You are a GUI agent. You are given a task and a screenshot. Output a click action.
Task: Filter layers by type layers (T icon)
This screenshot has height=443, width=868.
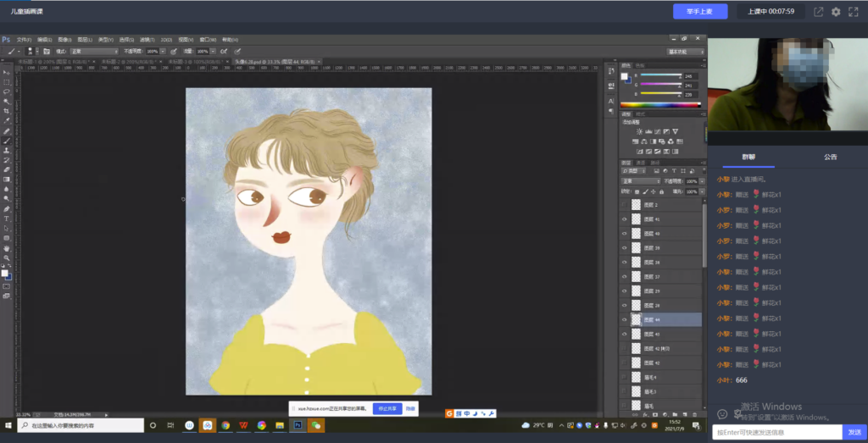(x=674, y=170)
